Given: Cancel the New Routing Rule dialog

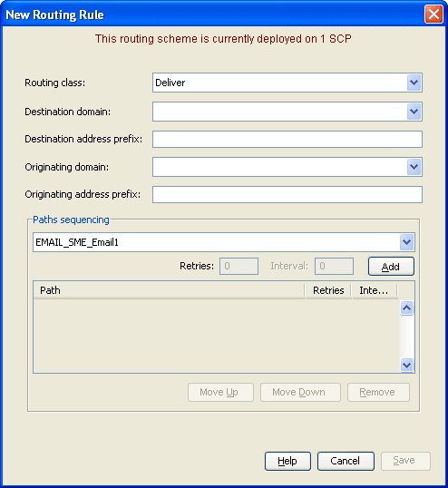Looking at the screenshot, I should tap(346, 461).
